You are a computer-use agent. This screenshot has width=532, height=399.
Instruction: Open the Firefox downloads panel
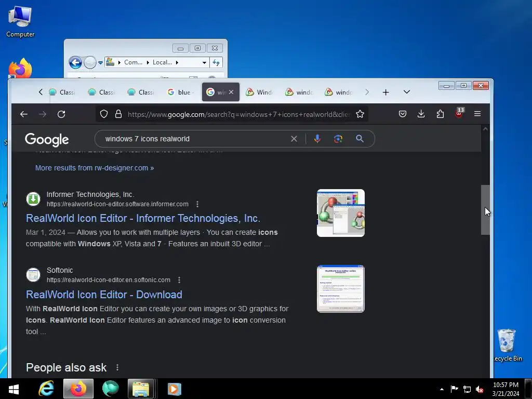(x=421, y=114)
